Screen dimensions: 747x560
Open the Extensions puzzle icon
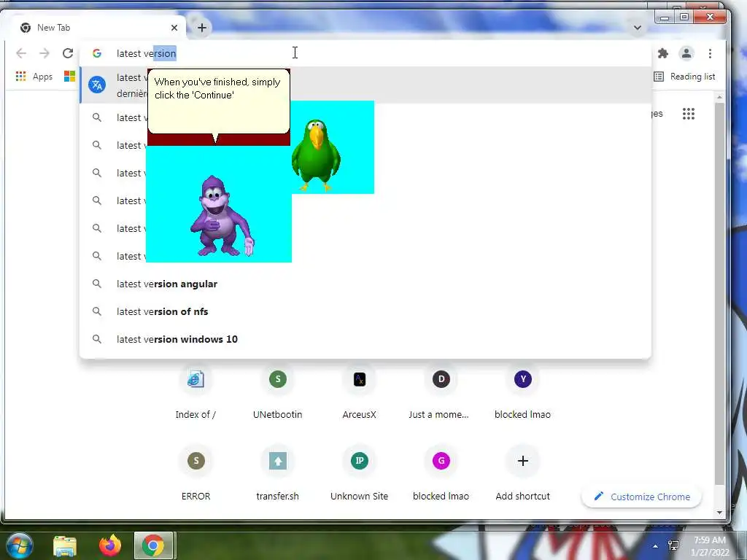click(x=662, y=53)
